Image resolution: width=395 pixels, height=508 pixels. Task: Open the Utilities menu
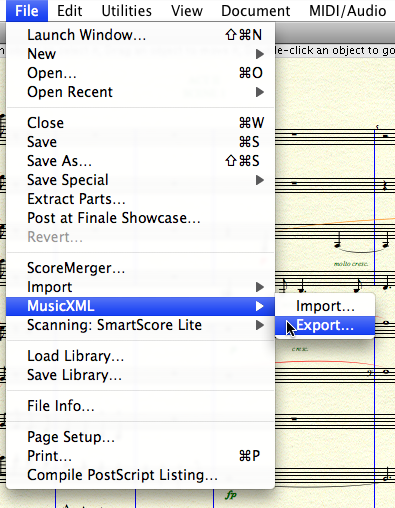[x=126, y=11]
